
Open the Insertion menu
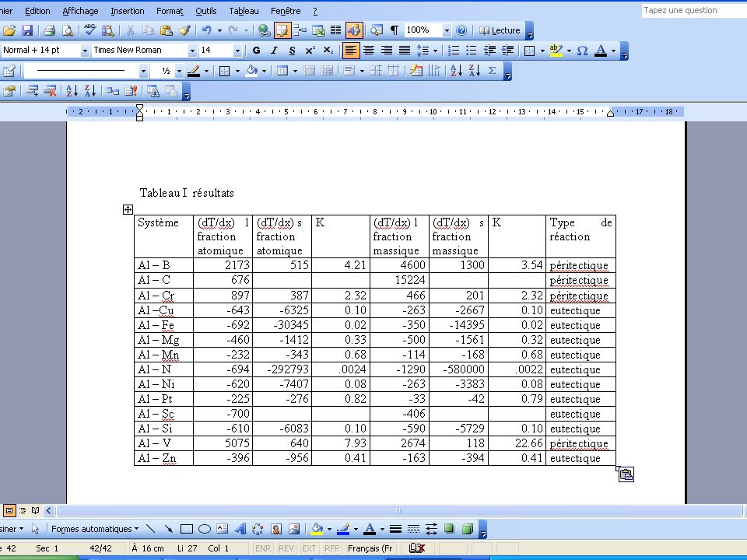pos(127,11)
